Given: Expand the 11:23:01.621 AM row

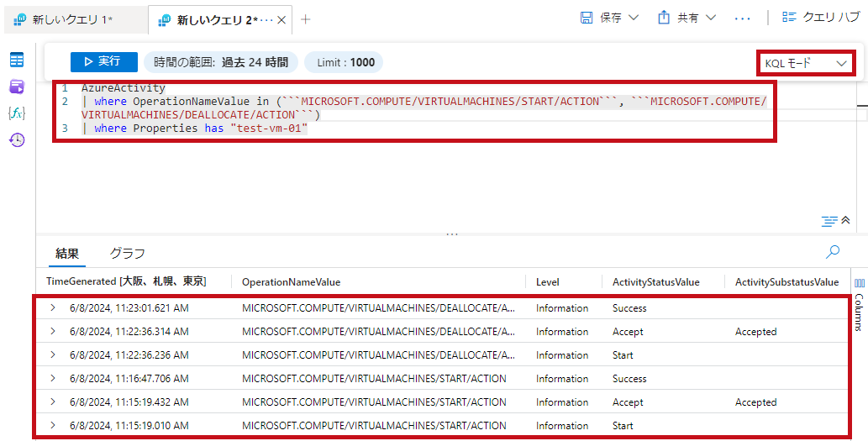Looking at the screenshot, I should click(x=53, y=307).
